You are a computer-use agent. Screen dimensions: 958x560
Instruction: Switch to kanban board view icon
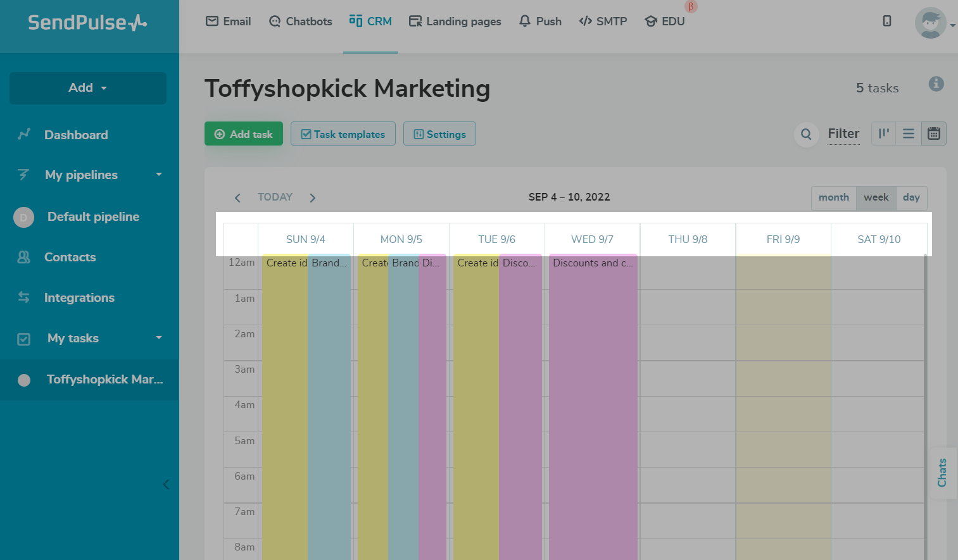884,134
